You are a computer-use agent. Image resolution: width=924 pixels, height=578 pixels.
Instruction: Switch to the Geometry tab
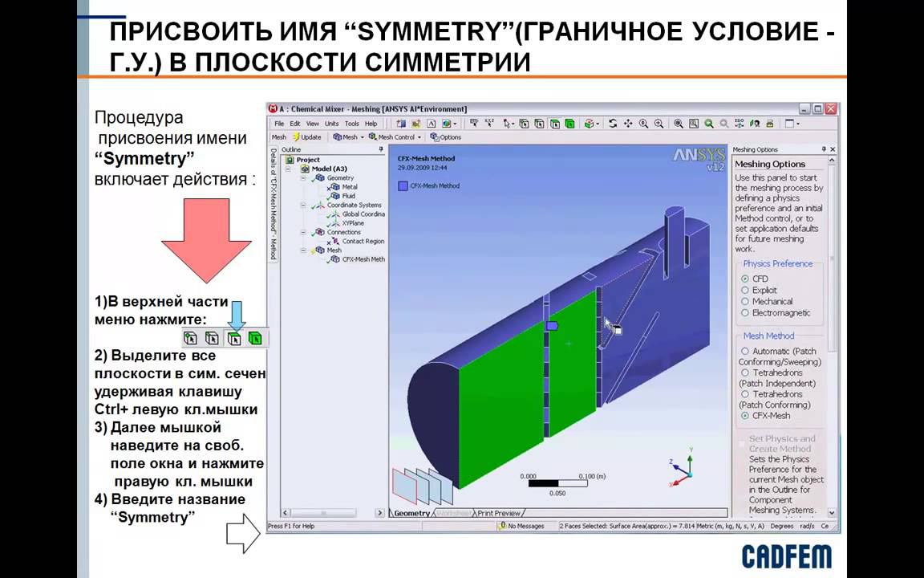[411, 513]
